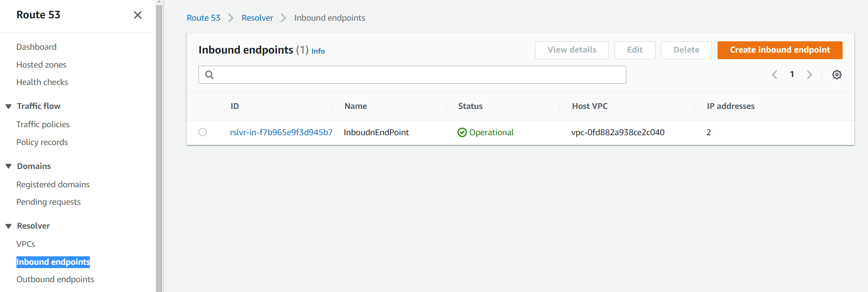Click the search magnifier icon

[209, 75]
